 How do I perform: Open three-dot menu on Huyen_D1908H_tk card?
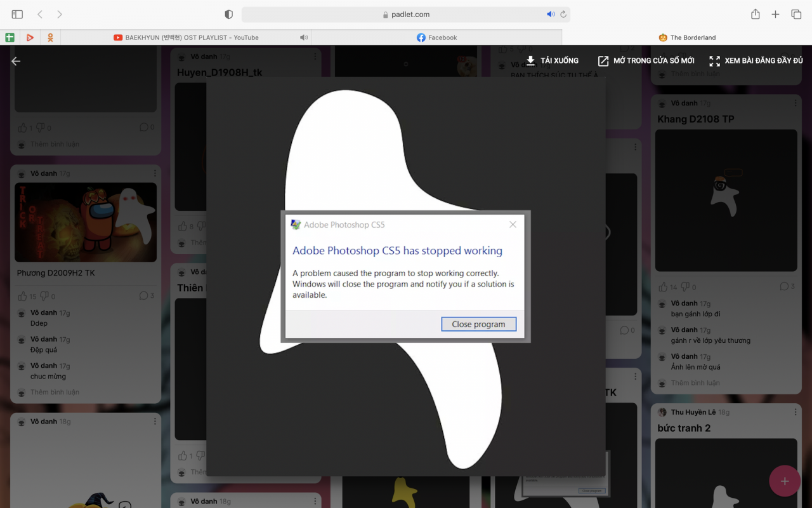pos(315,57)
